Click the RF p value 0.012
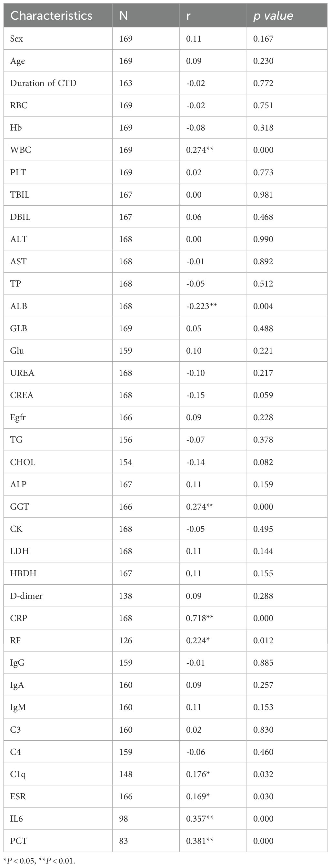The height and width of the screenshot is (868, 331). [263, 640]
